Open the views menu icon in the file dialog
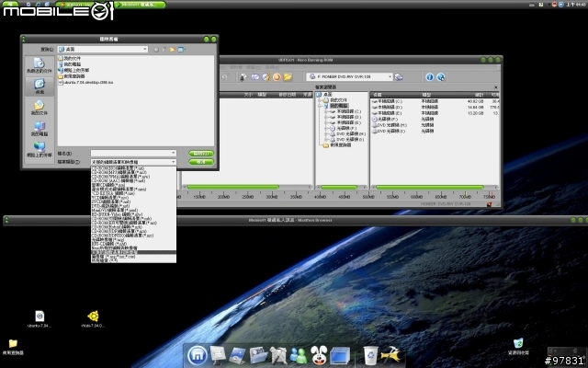 tap(182, 50)
